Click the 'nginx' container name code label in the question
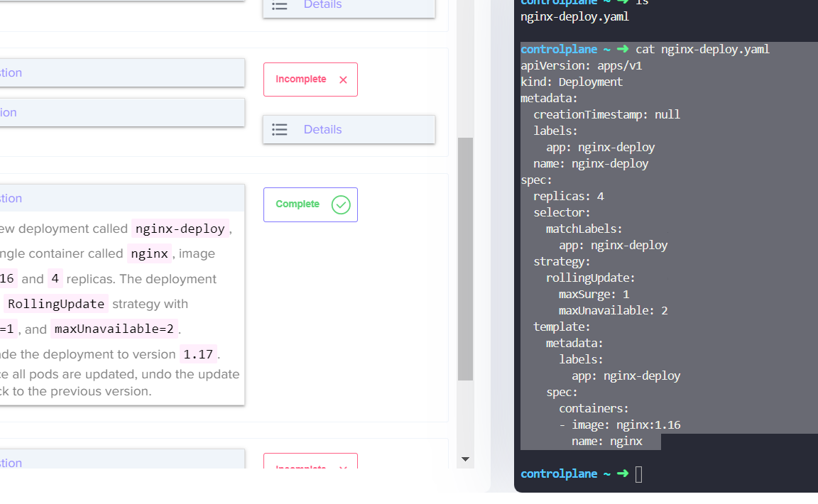The height and width of the screenshot is (504, 818). (x=149, y=253)
